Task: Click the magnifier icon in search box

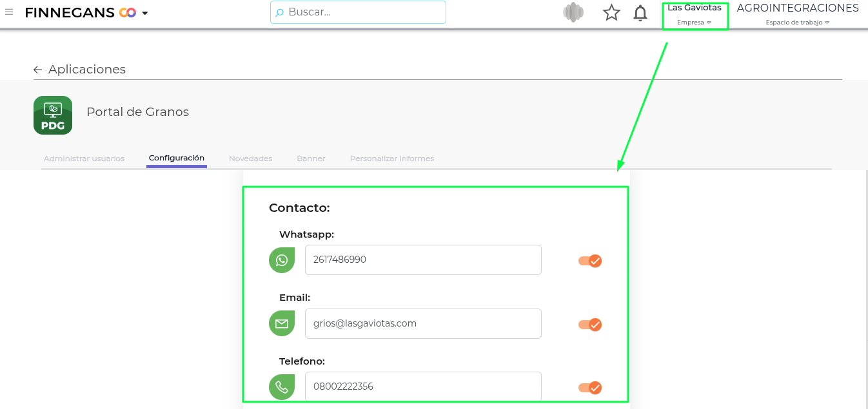Action: pos(280,13)
